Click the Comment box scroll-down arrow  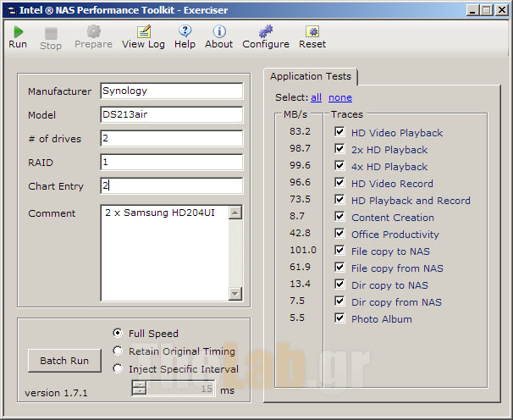235,293
